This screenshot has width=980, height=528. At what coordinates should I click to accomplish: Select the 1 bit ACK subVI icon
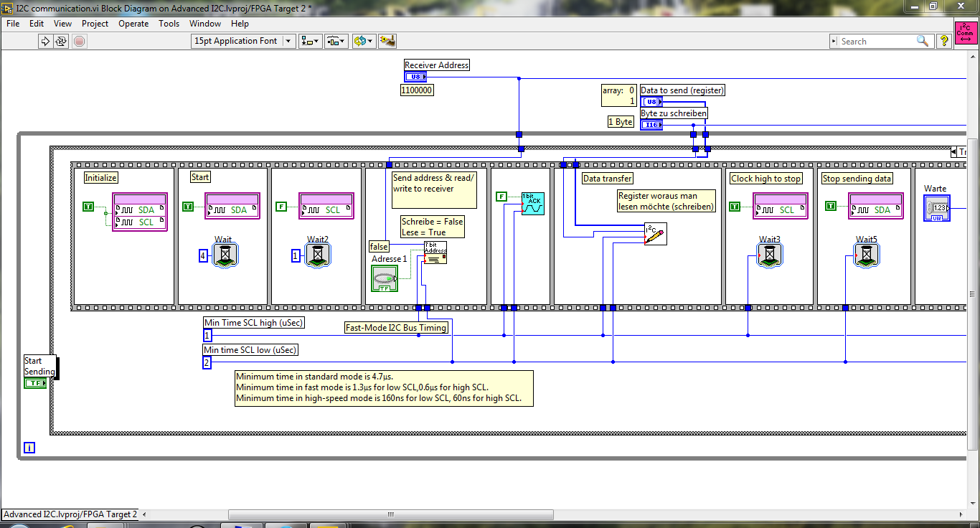coord(532,203)
